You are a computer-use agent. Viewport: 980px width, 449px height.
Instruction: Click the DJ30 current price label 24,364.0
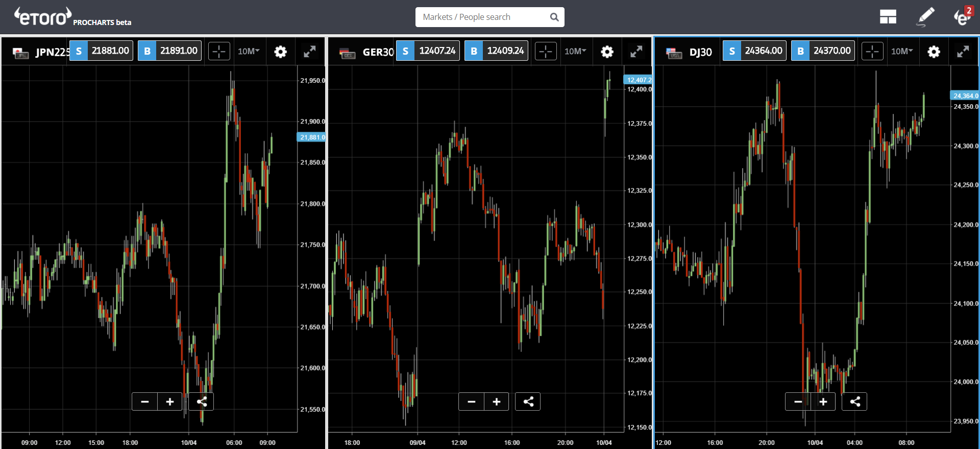pos(965,96)
